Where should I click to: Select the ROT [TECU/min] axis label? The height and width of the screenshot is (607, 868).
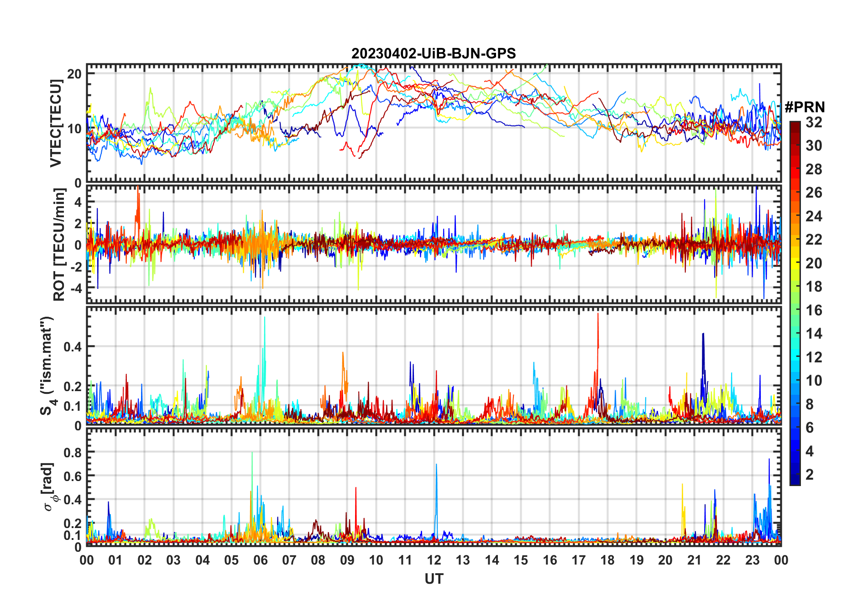click(59, 245)
